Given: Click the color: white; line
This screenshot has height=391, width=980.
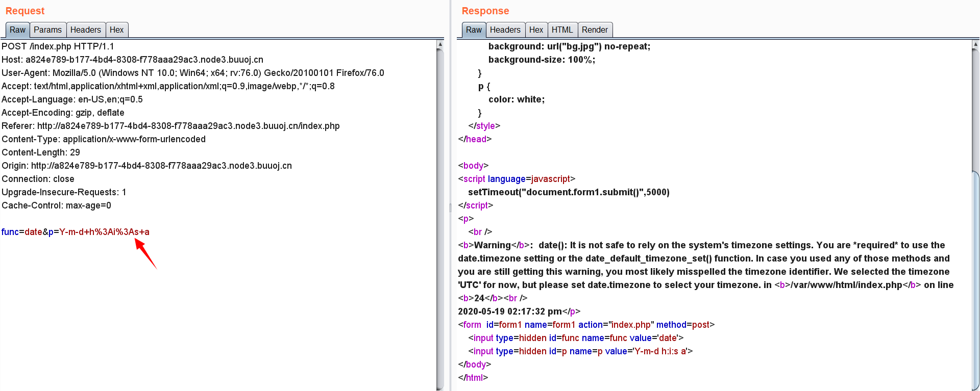Looking at the screenshot, I should [517, 99].
